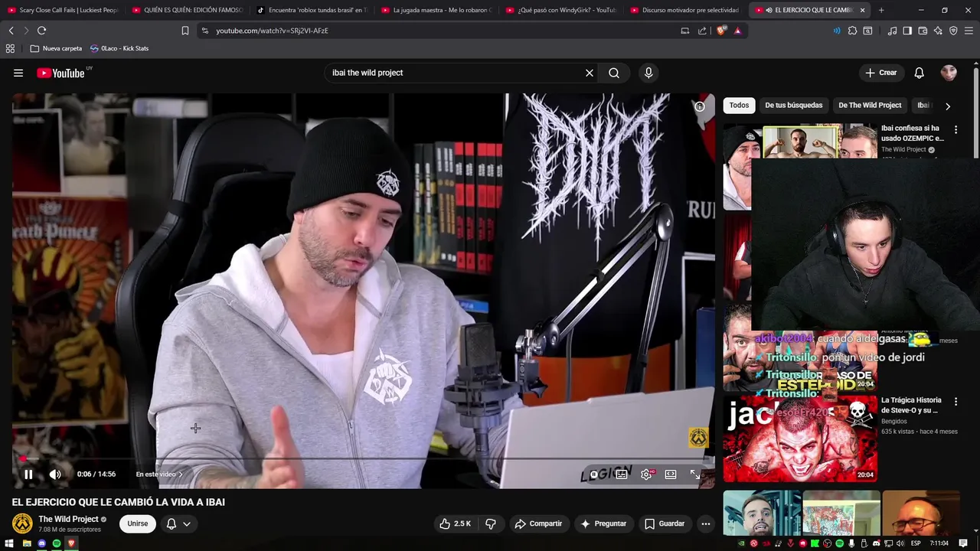Open The Wild Project channel avatar
Viewport: 980px width, 551px height.
pyautogui.click(x=22, y=523)
